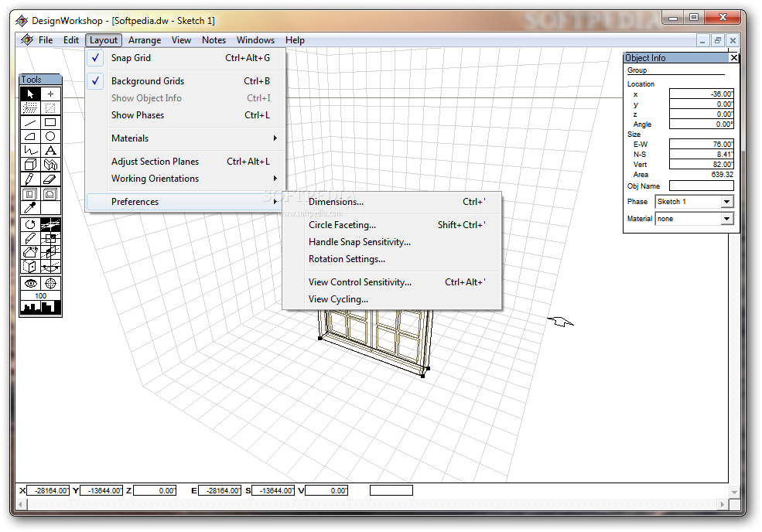
Task: Click the eye view tool
Action: point(30,283)
